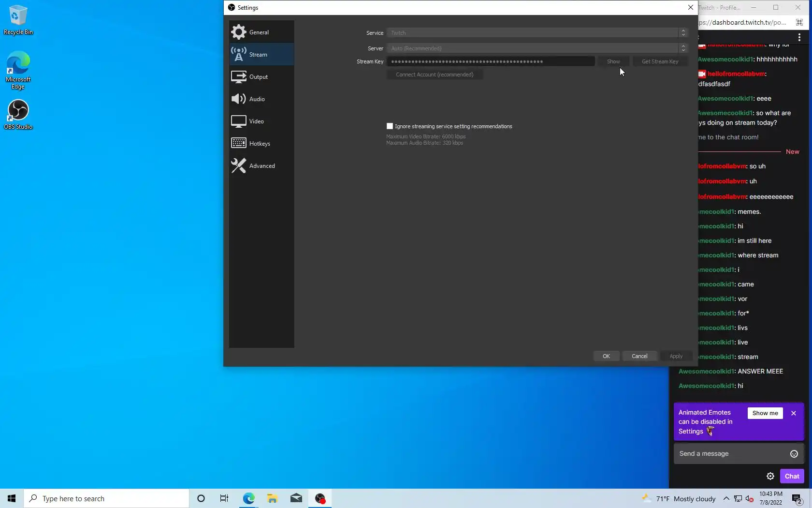Open the notification center icon
This screenshot has width=812, height=508.
[x=797, y=499]
